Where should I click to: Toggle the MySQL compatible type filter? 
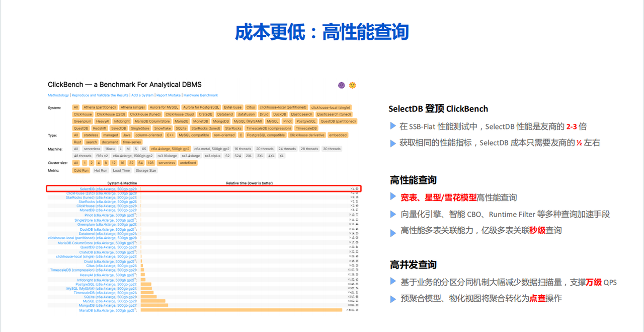coord(194,135)
